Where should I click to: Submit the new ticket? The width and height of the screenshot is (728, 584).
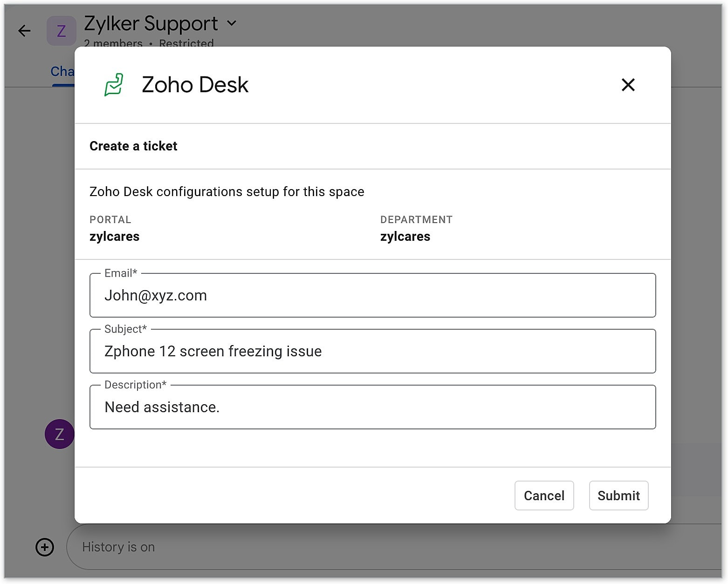[x=618, y=496]
